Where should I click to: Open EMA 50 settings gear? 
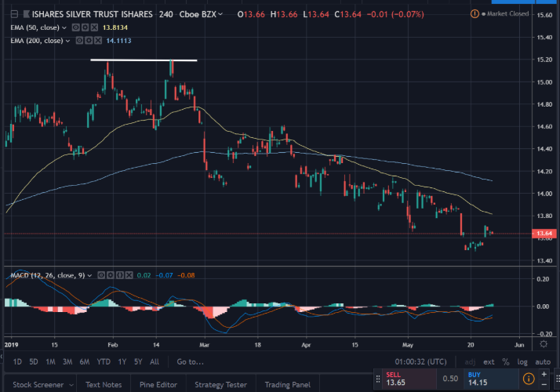click(x=85, y=27)
